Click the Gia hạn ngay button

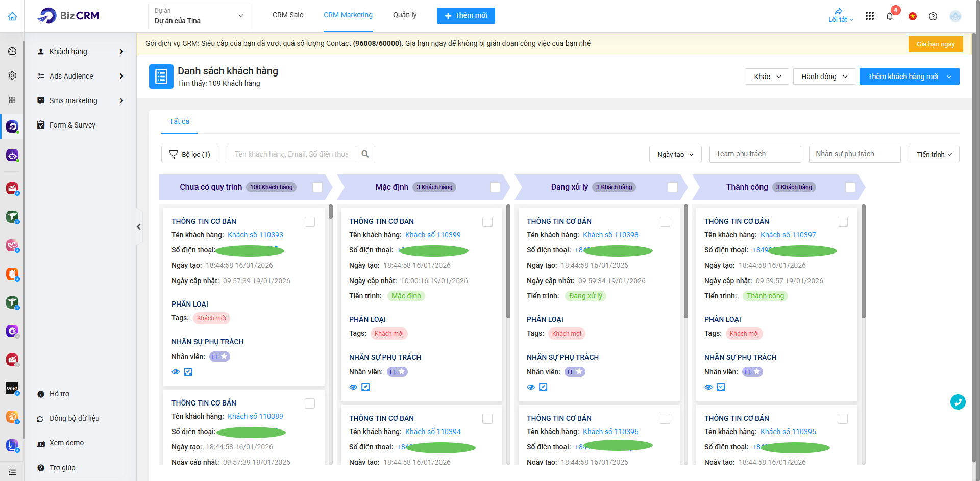(x=935, y=44)
